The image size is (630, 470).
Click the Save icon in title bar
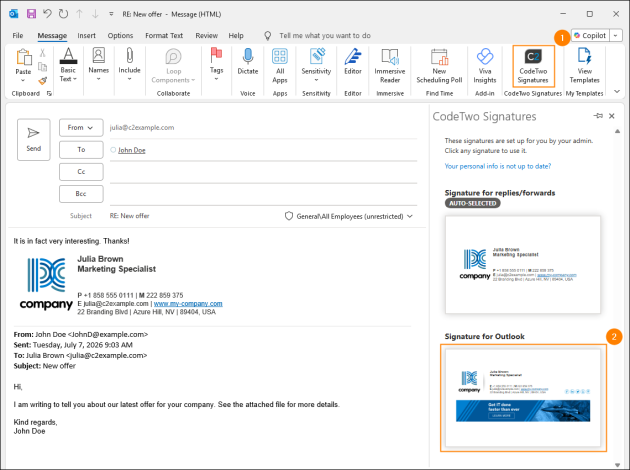(x=31, y=14)
